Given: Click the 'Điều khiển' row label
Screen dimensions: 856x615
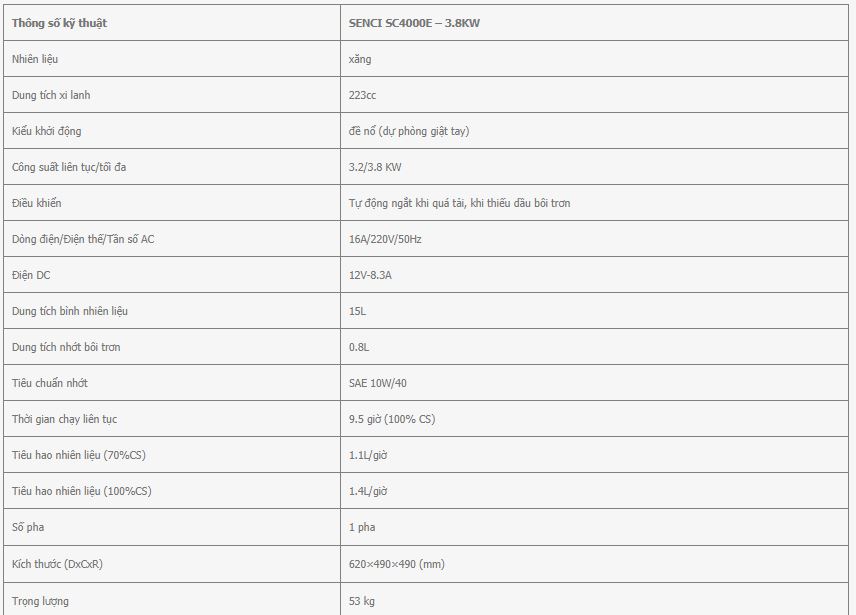Looking at the screenshot, I should pyautogui.click(x=37, y=203).
